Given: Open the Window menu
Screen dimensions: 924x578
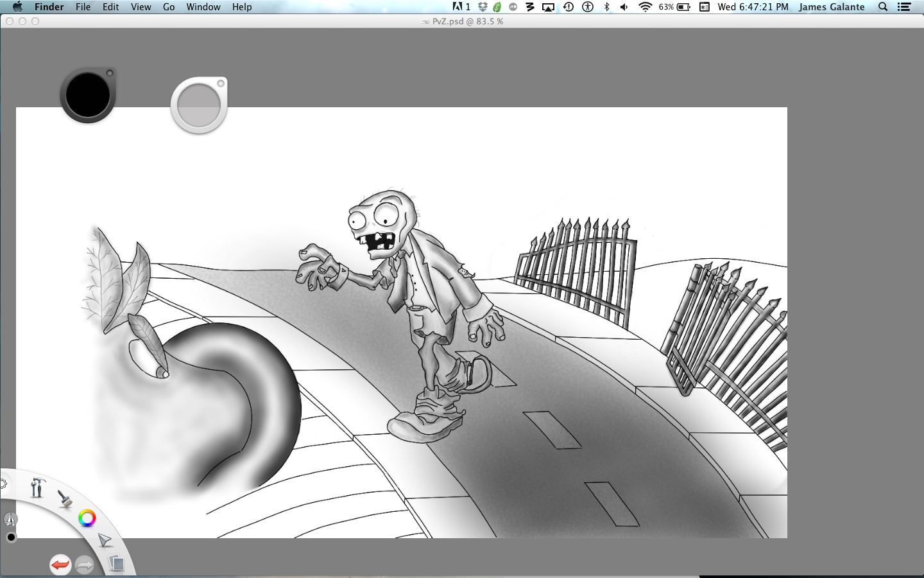Looking at the screenshot, I should point(203,7).
